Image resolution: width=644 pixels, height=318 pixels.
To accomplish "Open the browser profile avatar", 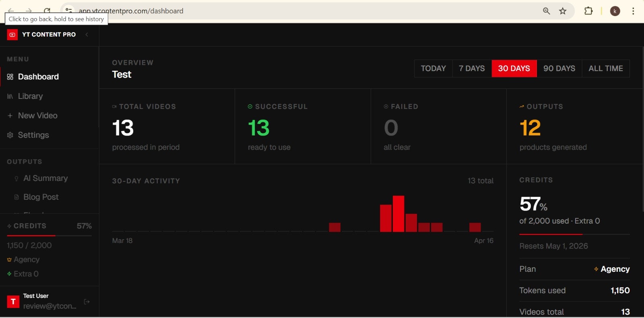I will pos(615,11).
